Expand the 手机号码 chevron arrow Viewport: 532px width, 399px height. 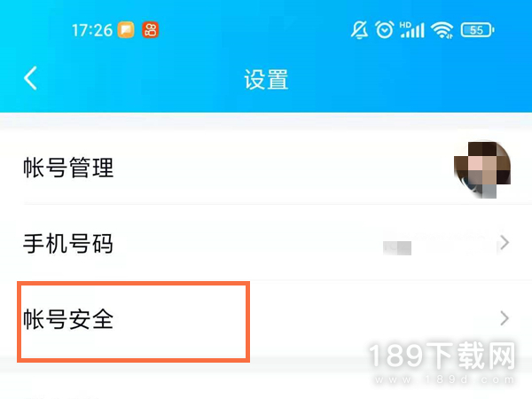(x=505, y=243)
